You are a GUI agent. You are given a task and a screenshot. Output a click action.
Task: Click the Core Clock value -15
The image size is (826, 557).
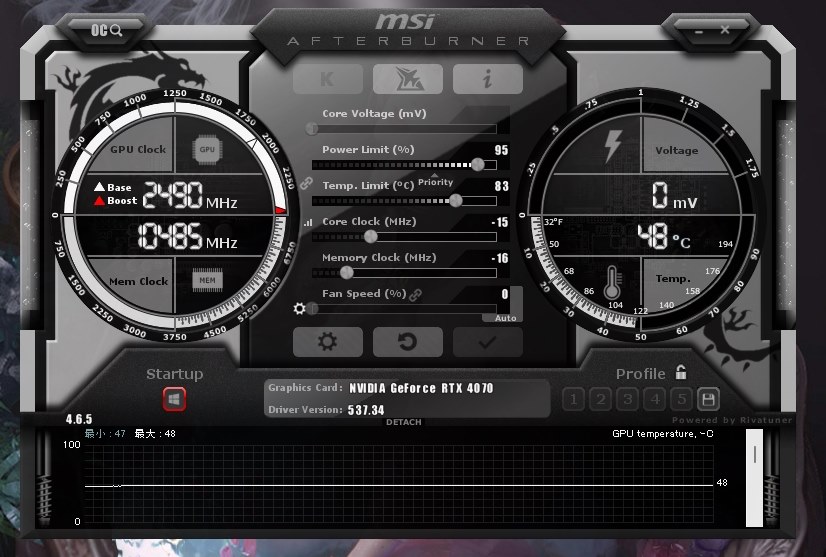coord(500,222)
